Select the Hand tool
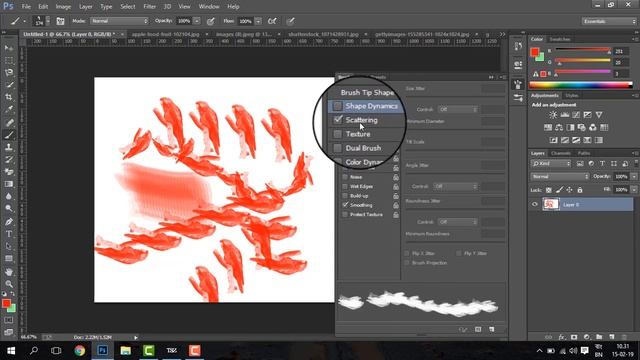Viewport: 640px width, 360px height. (x=9, y=272)
